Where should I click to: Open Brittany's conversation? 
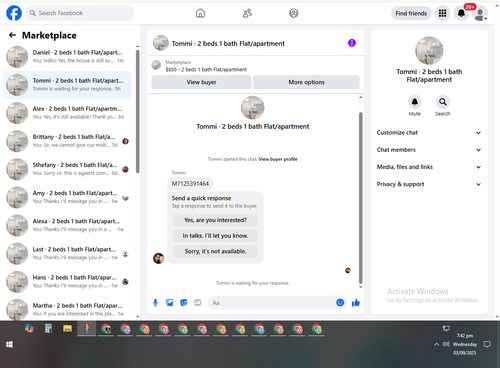67,141
